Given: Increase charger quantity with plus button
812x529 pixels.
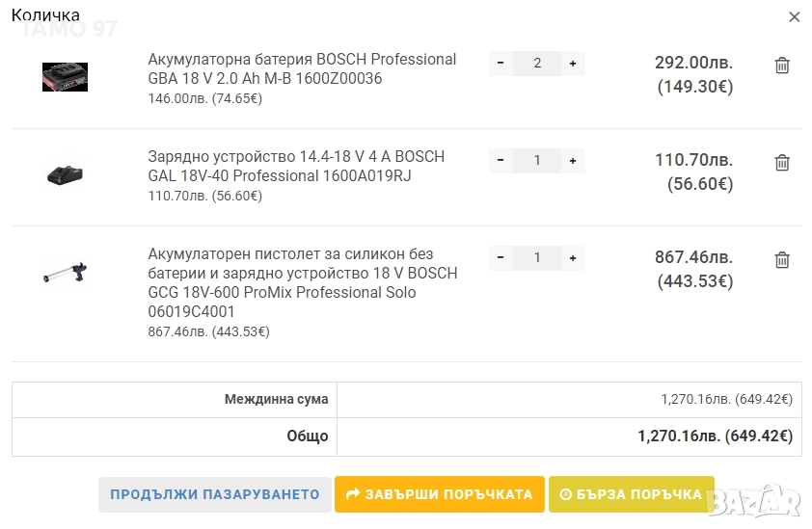Looking at the screenshot, I should [x=573, y=161].
